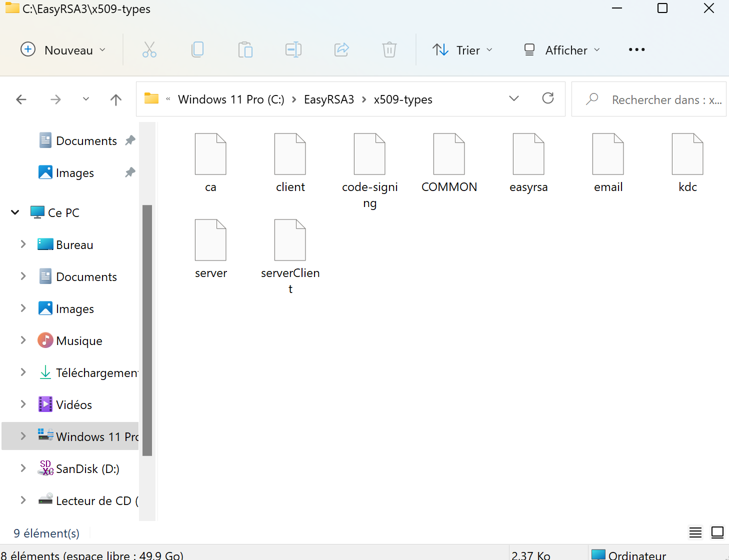The image size is (729, 560).
Task: Expand the Bureau tree node
Action: coord(23,244)
